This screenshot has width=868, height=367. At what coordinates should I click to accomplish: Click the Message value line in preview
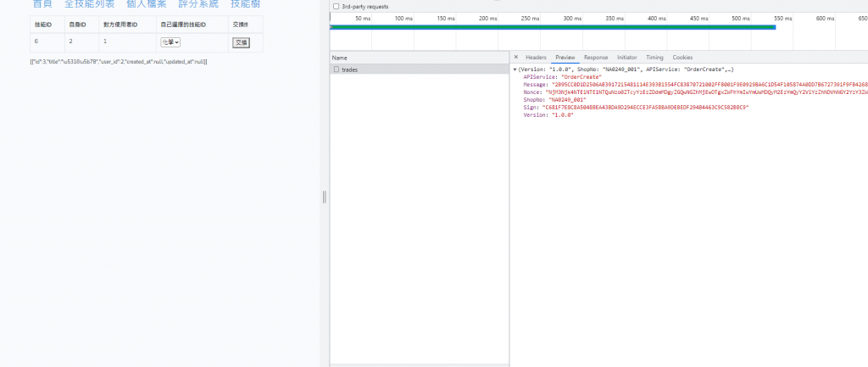(695, 85)
